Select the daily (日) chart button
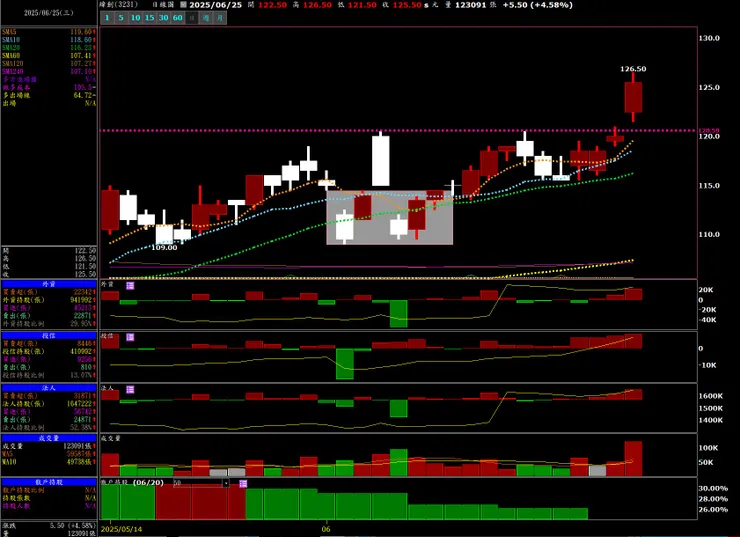This screenshot has height=537, width=740. [192, 18]
